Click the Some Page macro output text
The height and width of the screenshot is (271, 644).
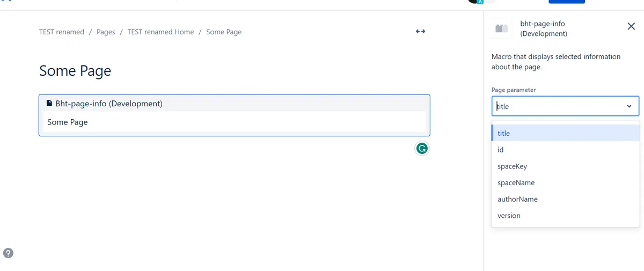(x=68, y=122)
